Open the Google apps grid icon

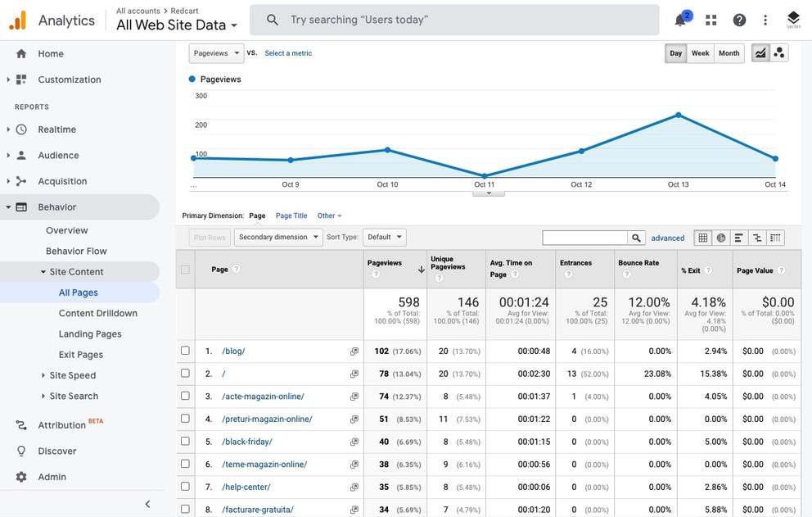710,20
